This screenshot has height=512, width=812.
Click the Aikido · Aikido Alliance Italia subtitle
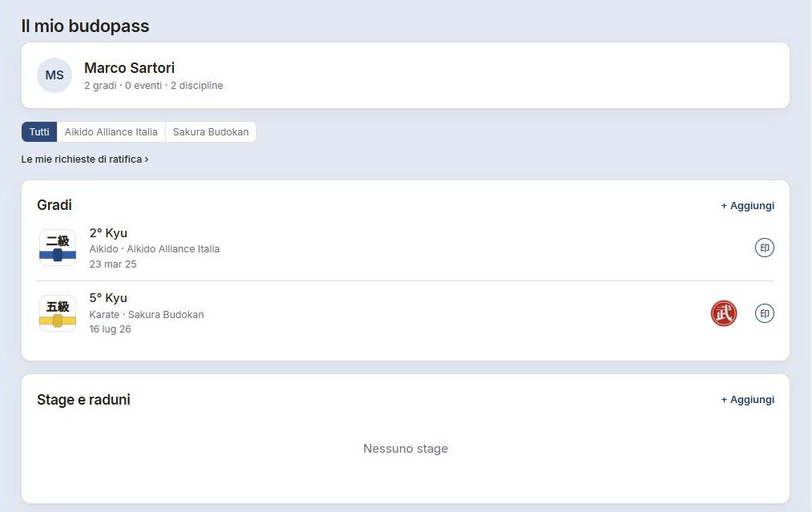[155, 248]
